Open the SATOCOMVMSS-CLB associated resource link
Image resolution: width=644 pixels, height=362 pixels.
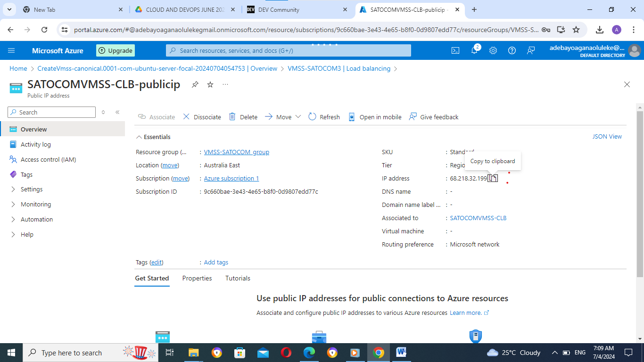pos(478,218)
